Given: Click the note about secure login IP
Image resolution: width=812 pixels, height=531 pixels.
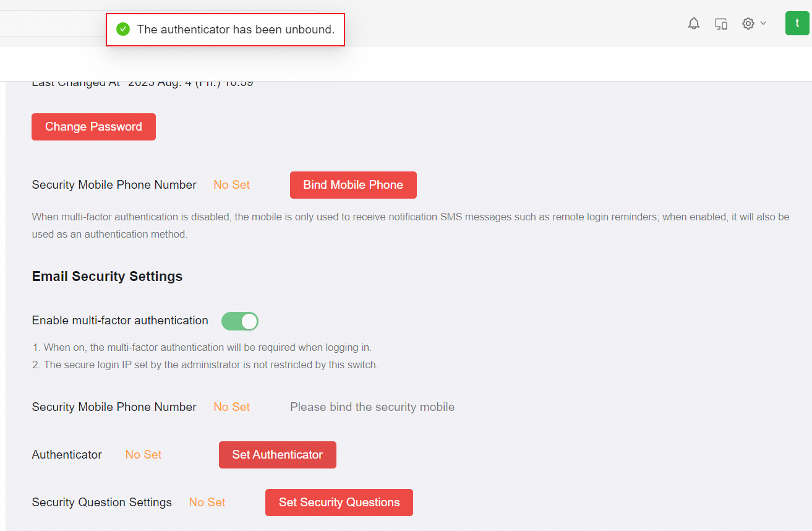Looking at the screenshot, I should [x=205, y=365].
